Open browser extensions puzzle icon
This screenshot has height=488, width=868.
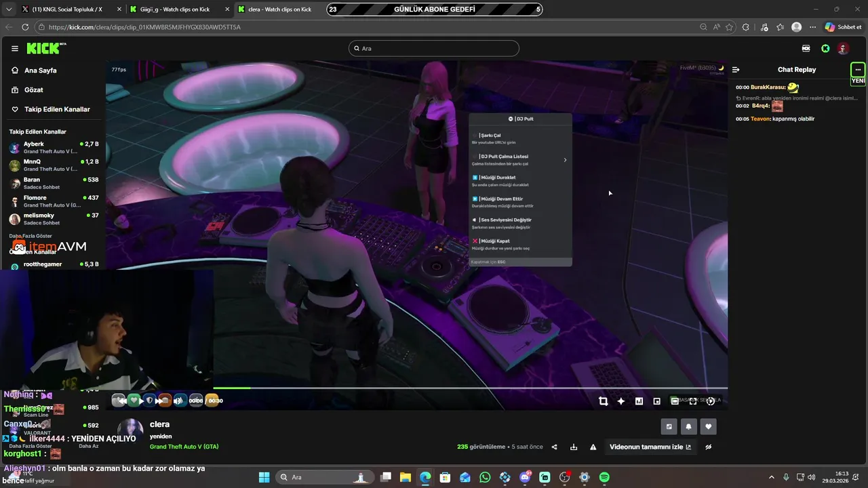(x=746, y=27)
